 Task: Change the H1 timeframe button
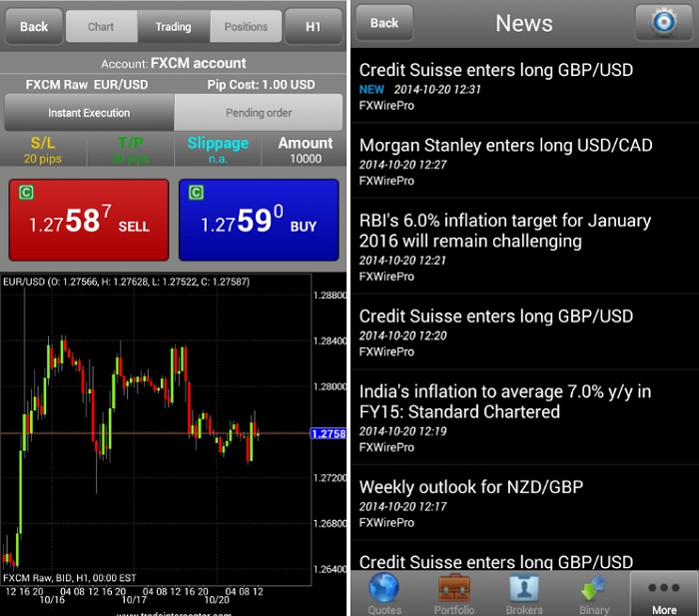314,27
